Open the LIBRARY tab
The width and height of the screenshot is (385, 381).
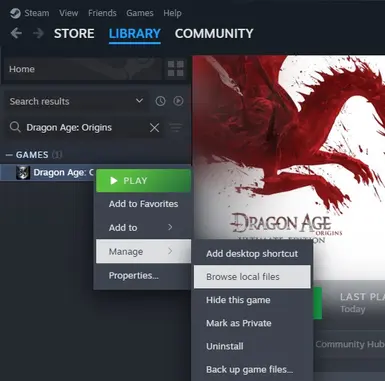(x=135, y=33)
